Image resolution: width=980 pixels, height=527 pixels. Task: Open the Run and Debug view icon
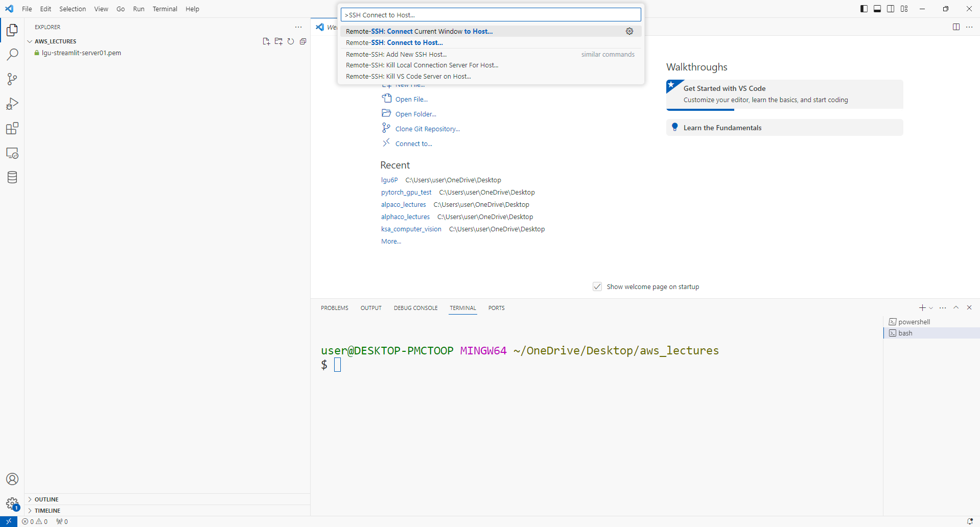pyautogui.click(x=12, y=104)
